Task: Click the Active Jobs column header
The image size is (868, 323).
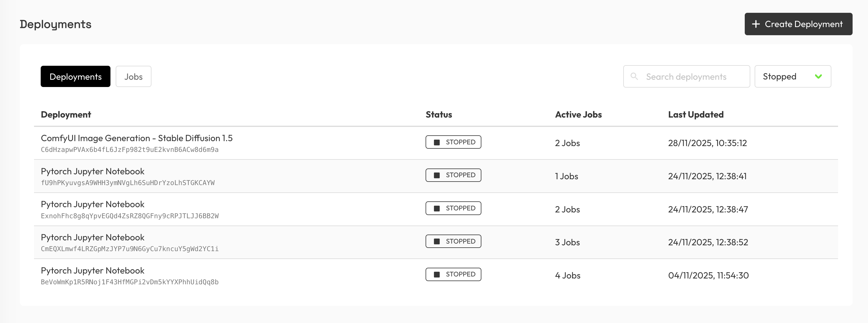Action: [x=578, y=115]
